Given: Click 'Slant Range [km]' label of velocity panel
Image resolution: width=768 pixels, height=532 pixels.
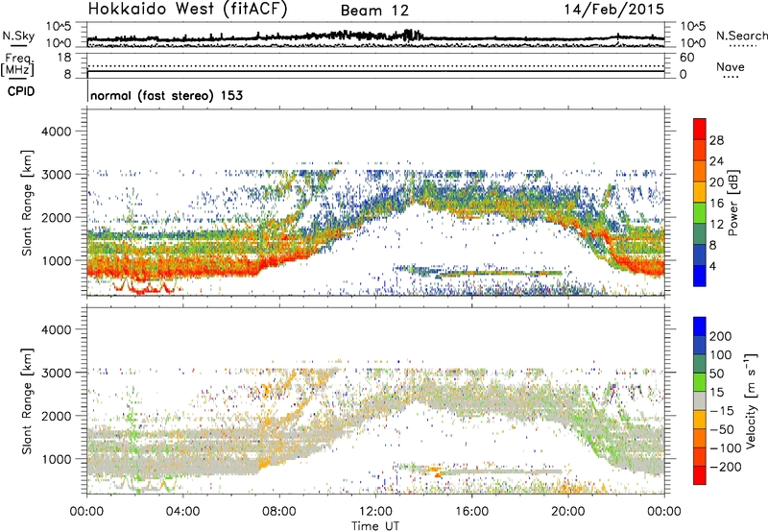Looking at the screenshot, I should click(x=27, y=400).
